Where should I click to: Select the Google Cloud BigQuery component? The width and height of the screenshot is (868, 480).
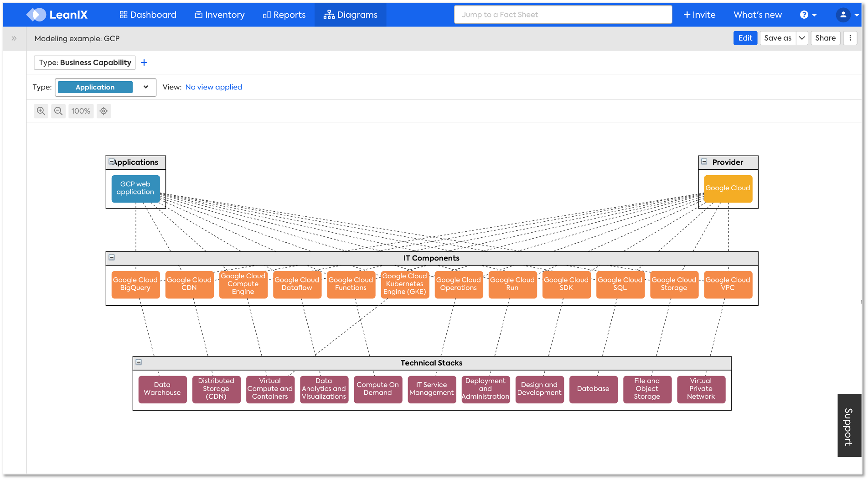pos(135,284)
